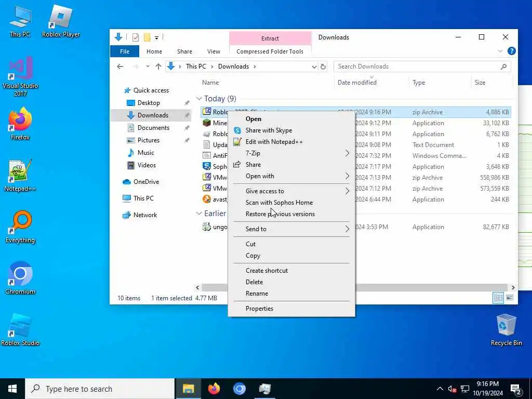Customize Quick Access Toolbar dropdown
Viewport: 532px width, 399px height.
tap(156, 37)
